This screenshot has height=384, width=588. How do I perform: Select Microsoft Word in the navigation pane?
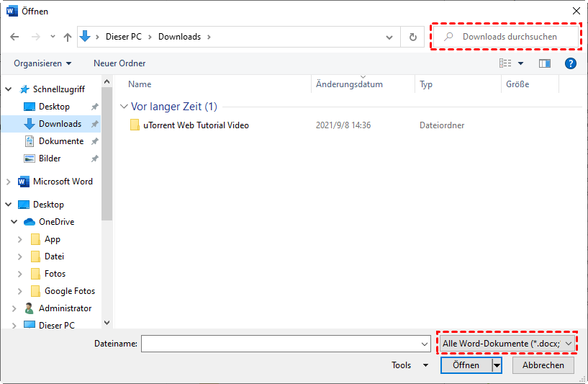point(63,182)
